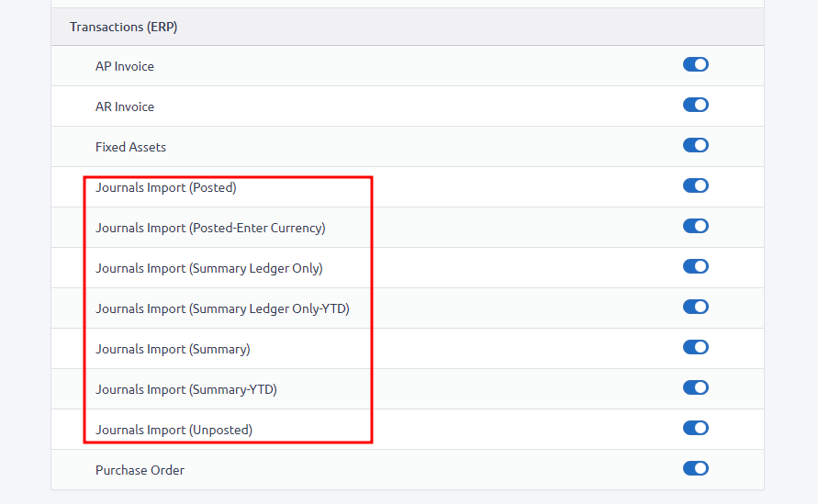Click Journals Import (Summary-YTD) text
This screenshot has width=818, height=504.
pyautogui.click(x=186, y=390)
